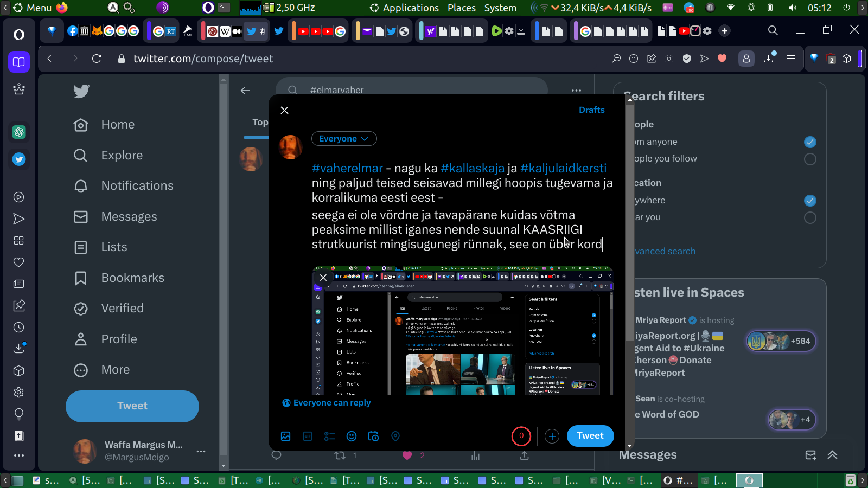Image resolution: width=868 pixels, height=488 pixels.
Task: Click the #elmarvaher search box
Action: [412, 90]
